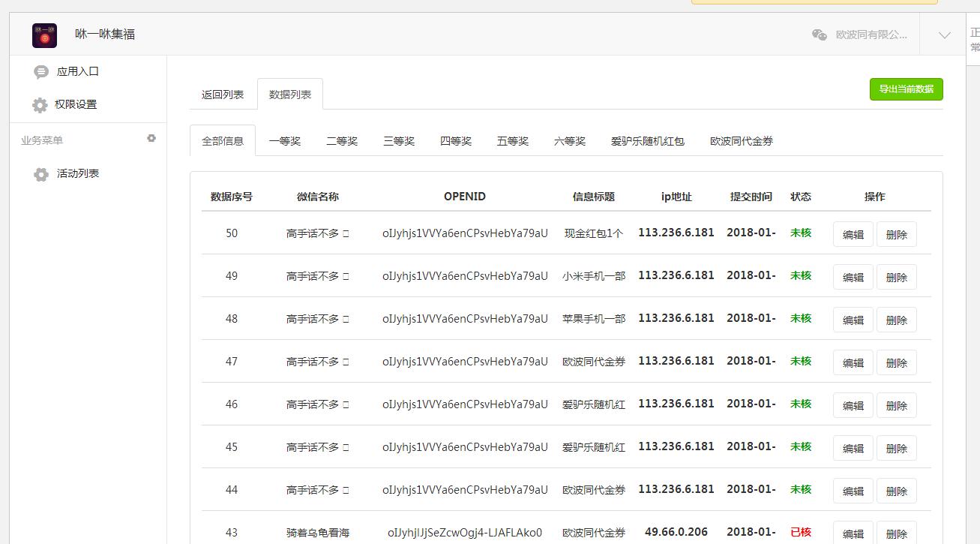The image size is (980, 544).
Task: Click the ip地址 column header
Action: pyautogui.click(x=676, y=197)
